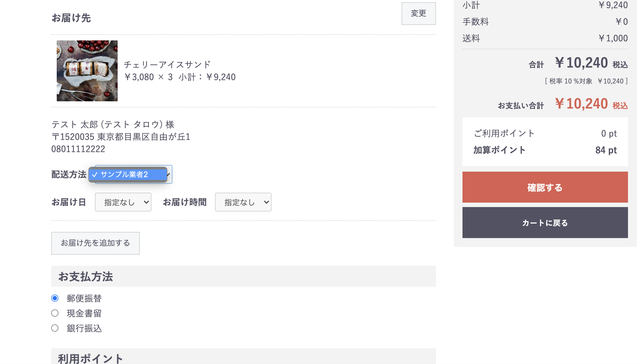Select 現金書留 payment method
641x364 pixels.
click(55, 313)
